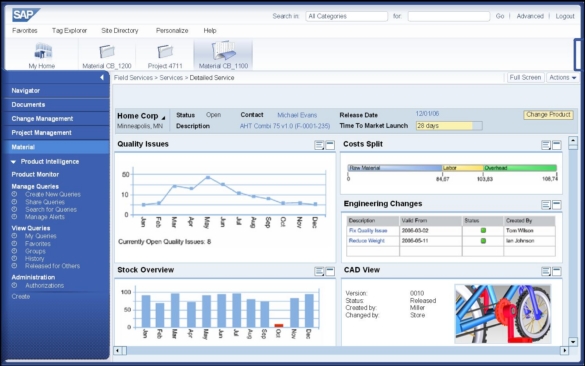This screenshot has height=366, width=585.
Task: Click bullet icon beside My Queries
Action: (14, 236)
